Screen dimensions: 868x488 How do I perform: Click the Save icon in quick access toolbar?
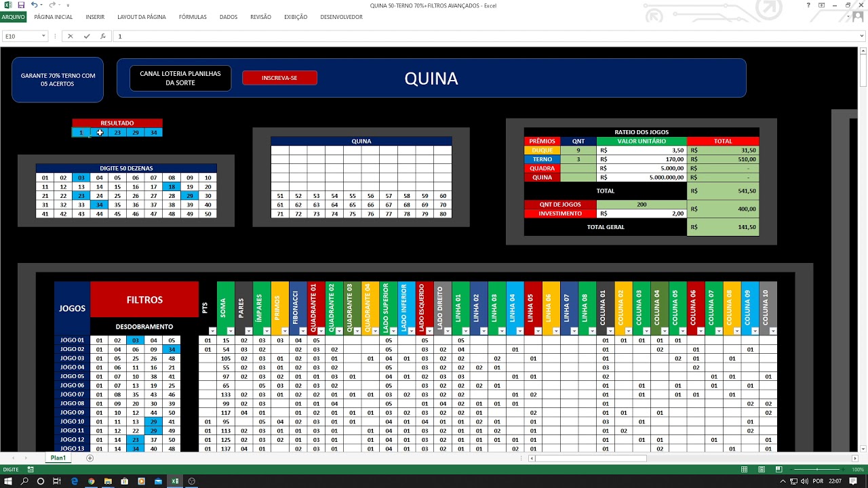point(21,5)
